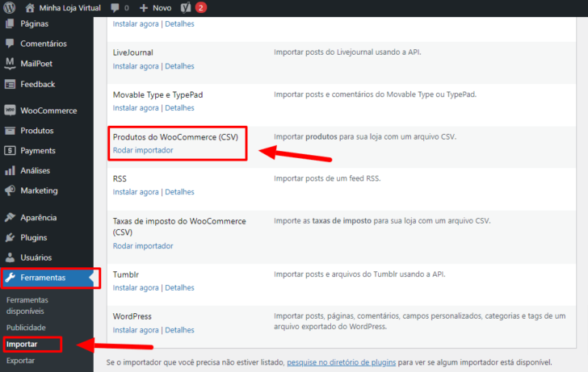588x372 pixels.
Task: Click the Aparência paintbrush icon
Action: coord(10,217)
